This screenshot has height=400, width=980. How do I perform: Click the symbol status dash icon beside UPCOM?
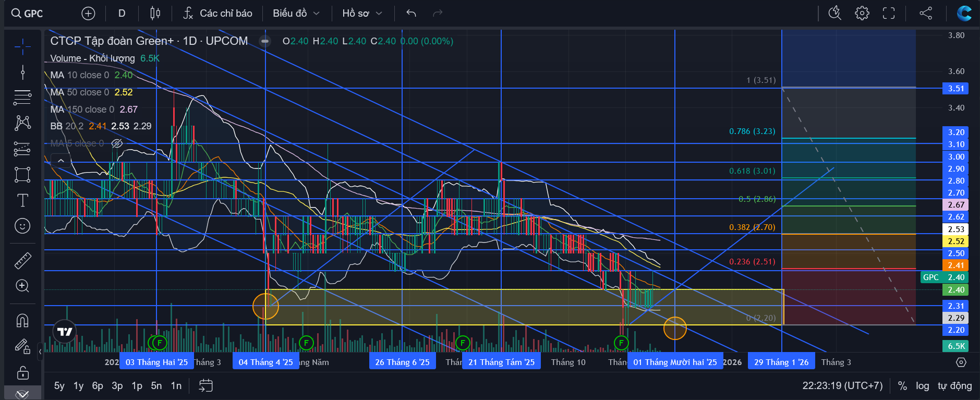point(265,41)
